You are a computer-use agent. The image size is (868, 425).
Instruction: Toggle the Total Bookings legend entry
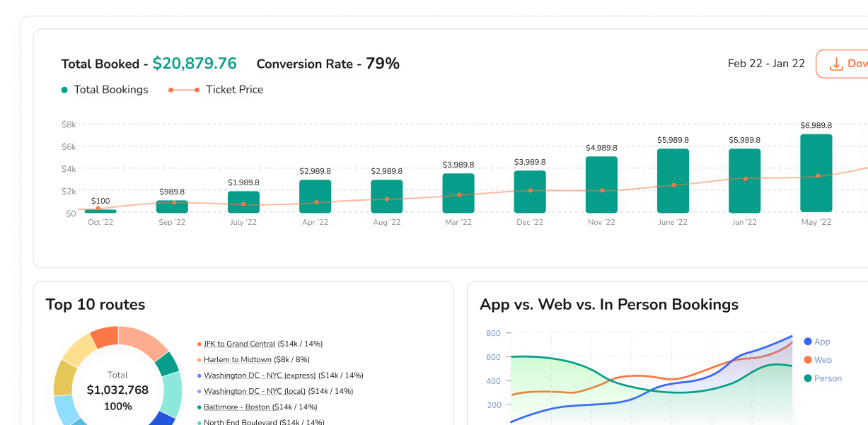pos(105,90)
